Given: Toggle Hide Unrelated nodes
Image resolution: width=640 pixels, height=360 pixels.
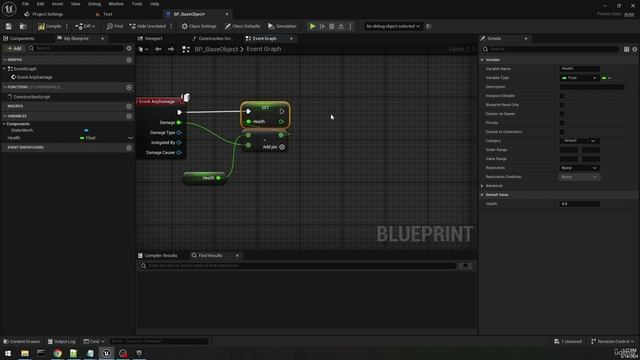Looking at the screenshot, I should (147, 26).
